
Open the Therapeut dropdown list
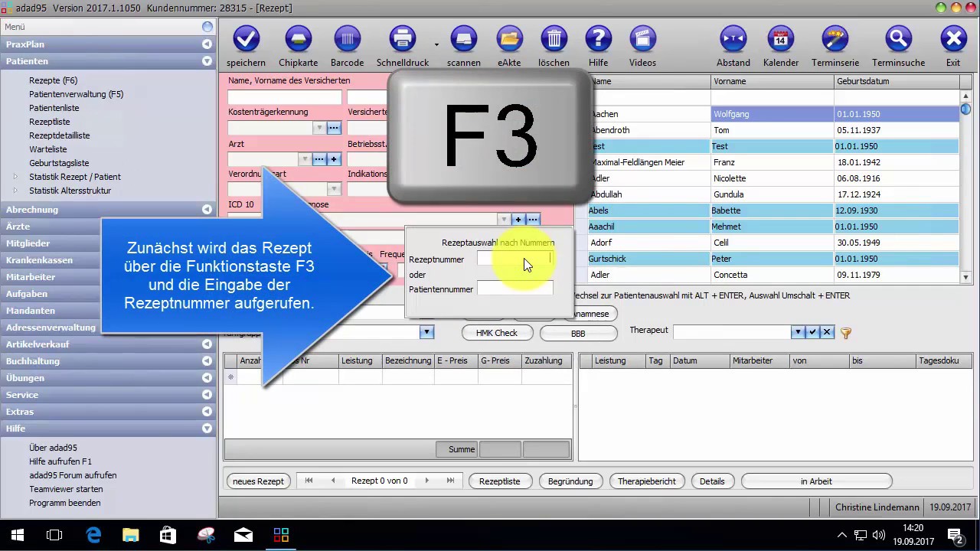coord(798,332)
